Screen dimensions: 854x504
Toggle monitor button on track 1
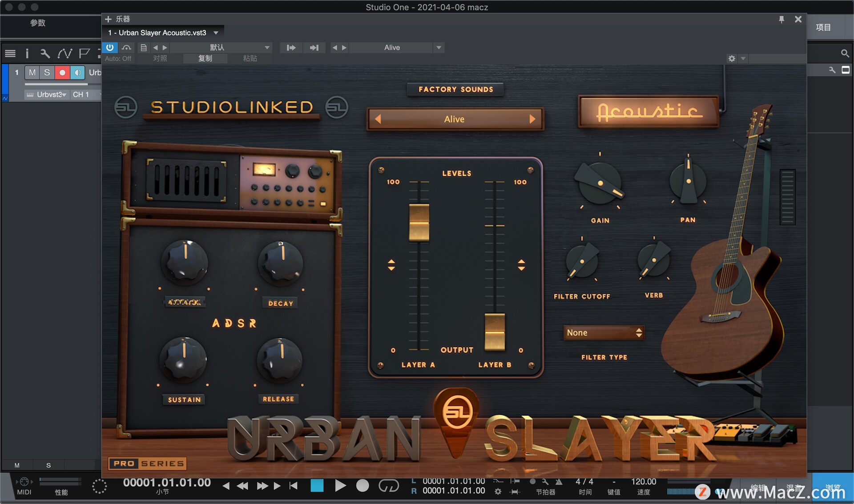77,72
